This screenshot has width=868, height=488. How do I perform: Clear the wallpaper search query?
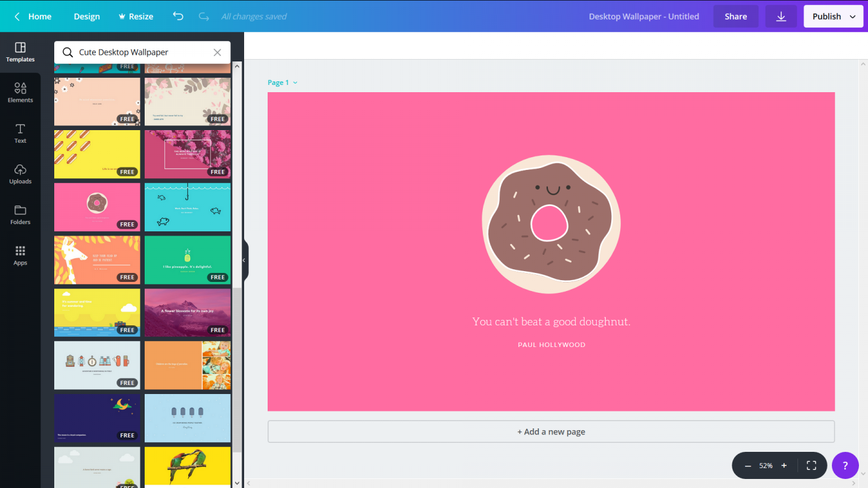217,52
